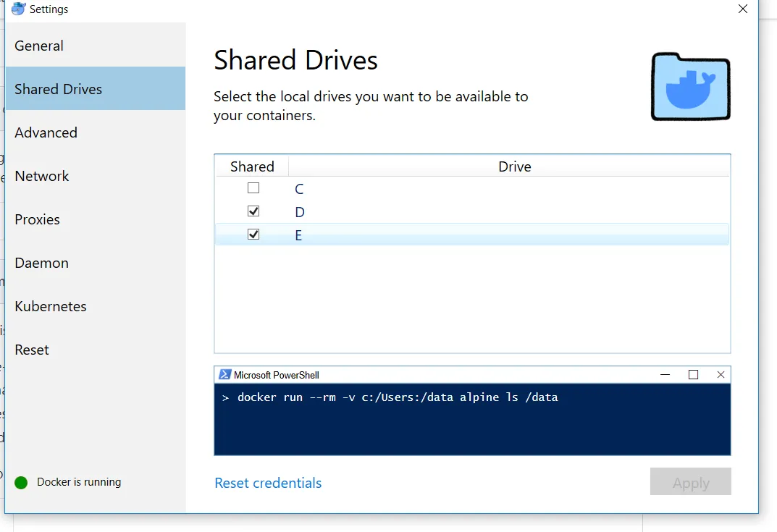This screenshot has height=532, width=777.
Task: Maximize the Microsoft PowerShell window
Action: tap(693, 375)
